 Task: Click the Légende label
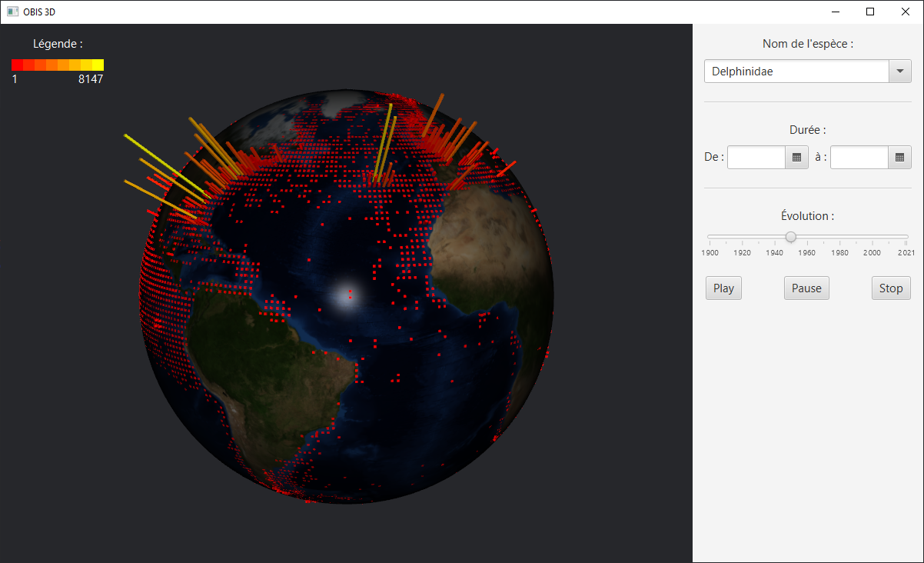click(58, 44)
